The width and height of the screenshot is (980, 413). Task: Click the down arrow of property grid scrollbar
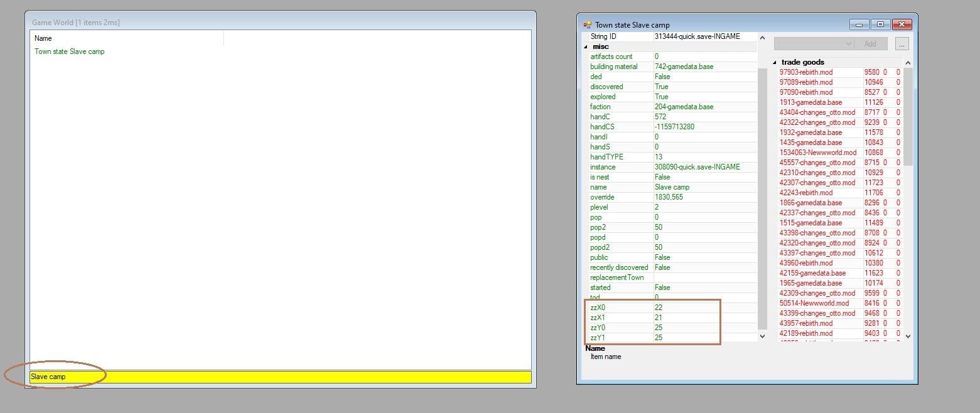click(763, 336)
